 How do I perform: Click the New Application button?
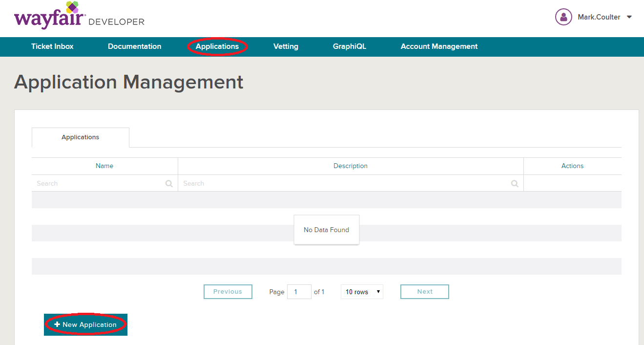(x=85, y=324)
